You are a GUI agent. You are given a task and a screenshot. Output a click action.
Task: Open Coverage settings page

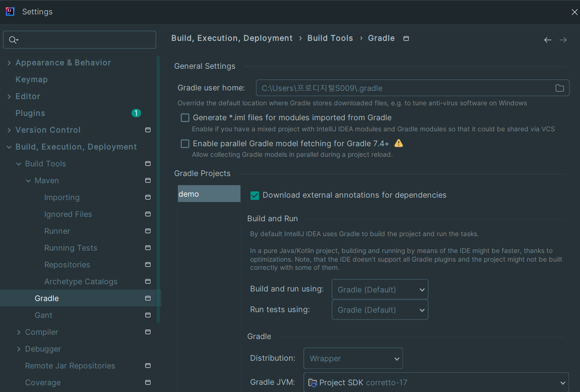point(43,382)
